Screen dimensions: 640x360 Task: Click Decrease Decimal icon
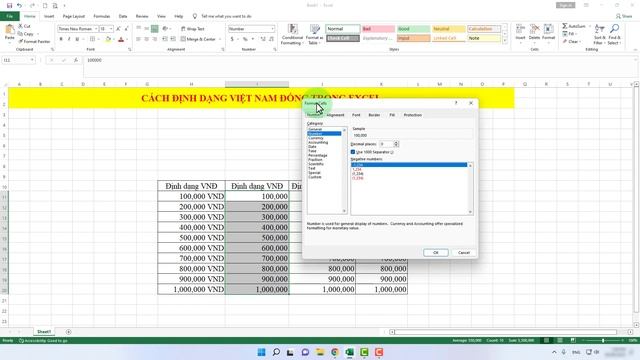click(x=271, y=39)
